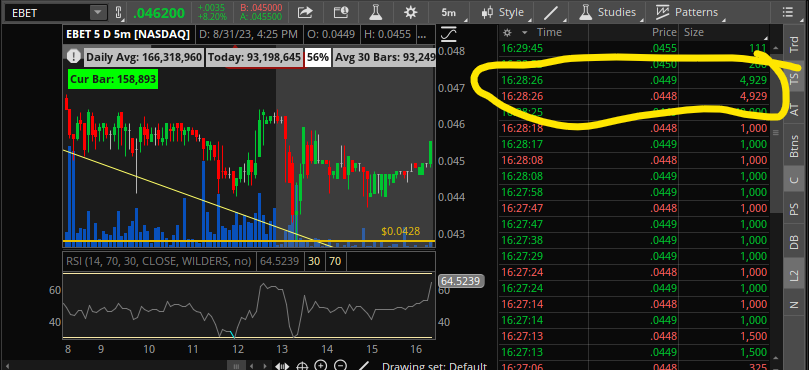Click the Size column header
Viewport: 809px width, 370px height.
[x=694, y=32]
